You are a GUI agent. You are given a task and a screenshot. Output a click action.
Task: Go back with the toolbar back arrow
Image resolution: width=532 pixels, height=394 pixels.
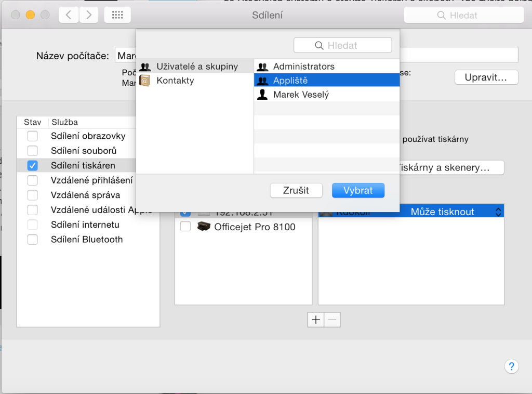click(x=69, y=15)
